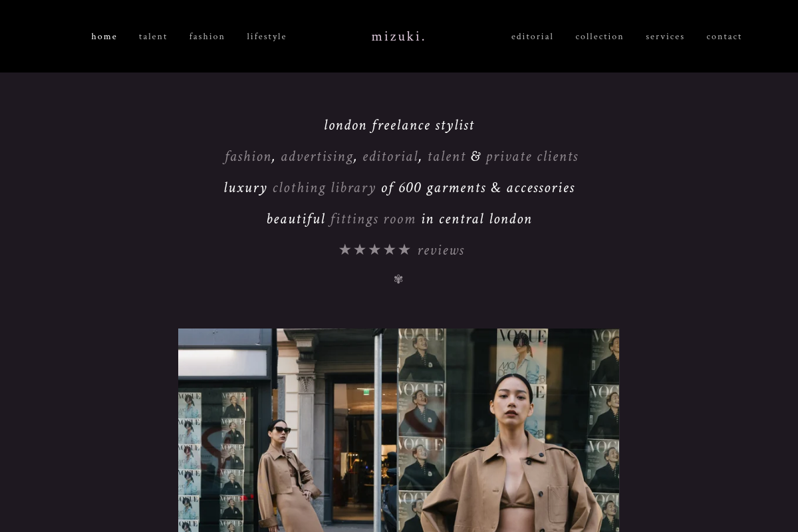Follow the italic fashion link in tagline

(x=248, y=156)
